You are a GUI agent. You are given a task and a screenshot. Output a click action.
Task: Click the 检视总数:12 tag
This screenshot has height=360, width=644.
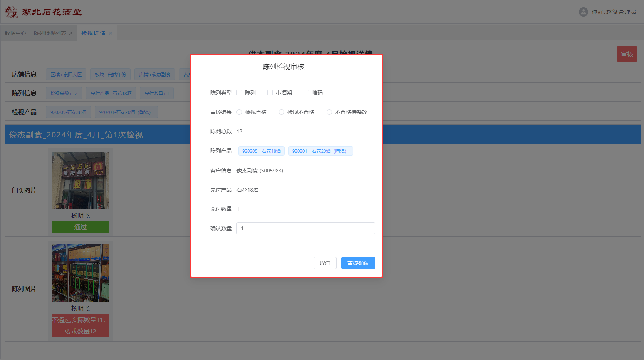point(64,93)
